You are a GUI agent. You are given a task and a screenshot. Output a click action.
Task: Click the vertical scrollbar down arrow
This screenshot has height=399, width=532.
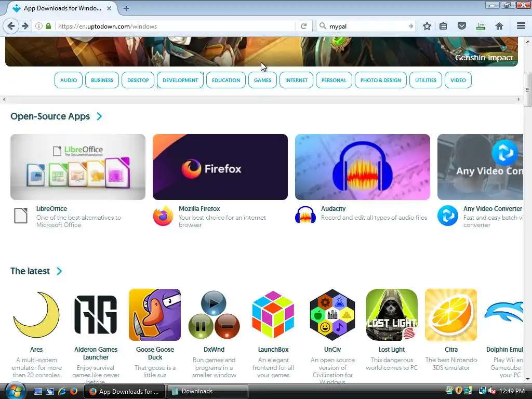tap(527, 379)
